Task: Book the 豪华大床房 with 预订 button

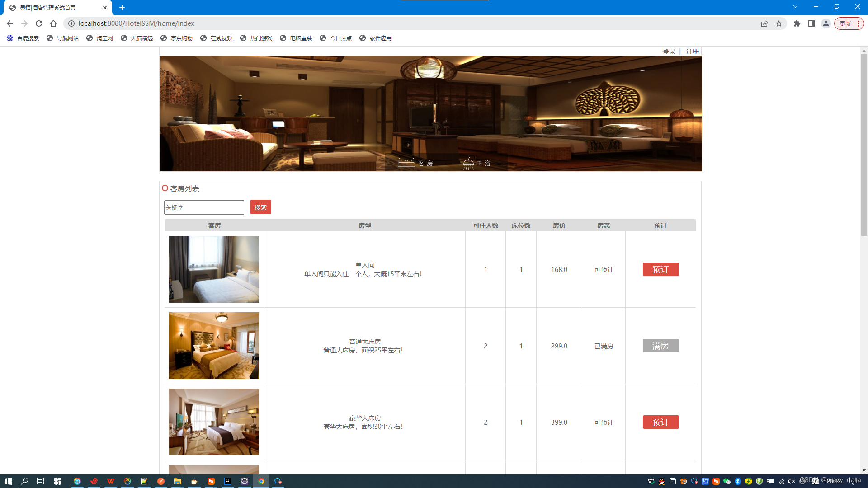Action: click(x=660, y=422)
